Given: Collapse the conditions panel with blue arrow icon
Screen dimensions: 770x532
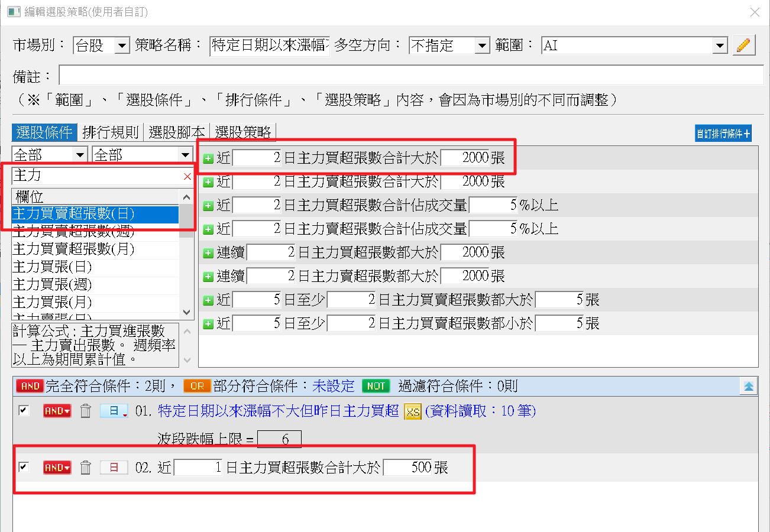Looking at the screenshot, I should point(748,387).
